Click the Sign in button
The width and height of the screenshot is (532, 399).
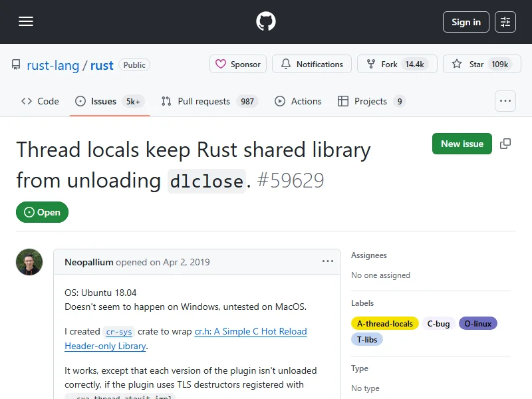tap(465, 22)
